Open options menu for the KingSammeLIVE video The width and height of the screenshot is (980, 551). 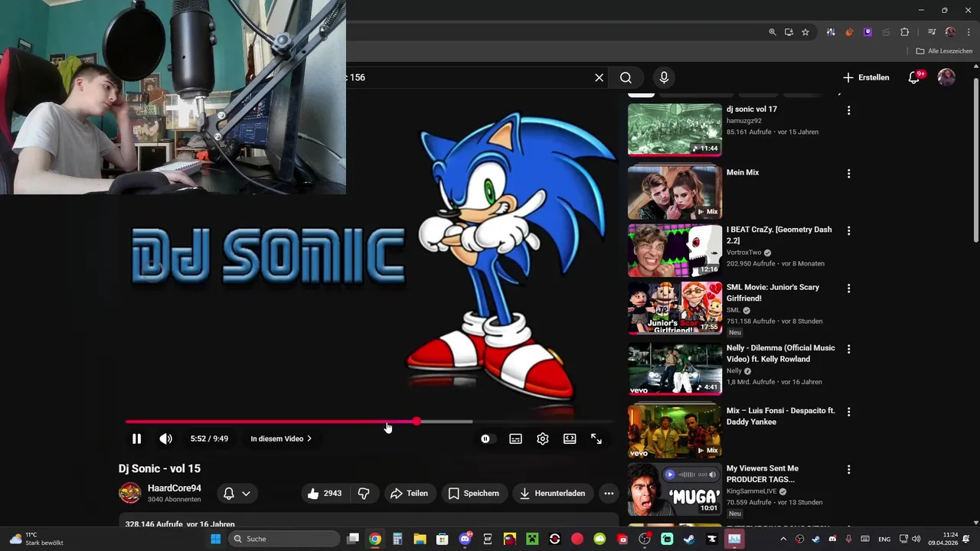point(848,470)
